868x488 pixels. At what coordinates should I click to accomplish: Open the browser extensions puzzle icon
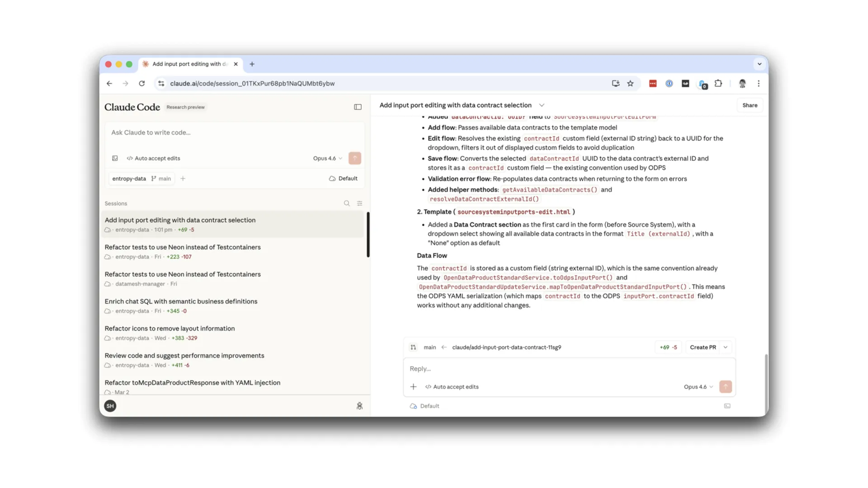pos(718,84)
